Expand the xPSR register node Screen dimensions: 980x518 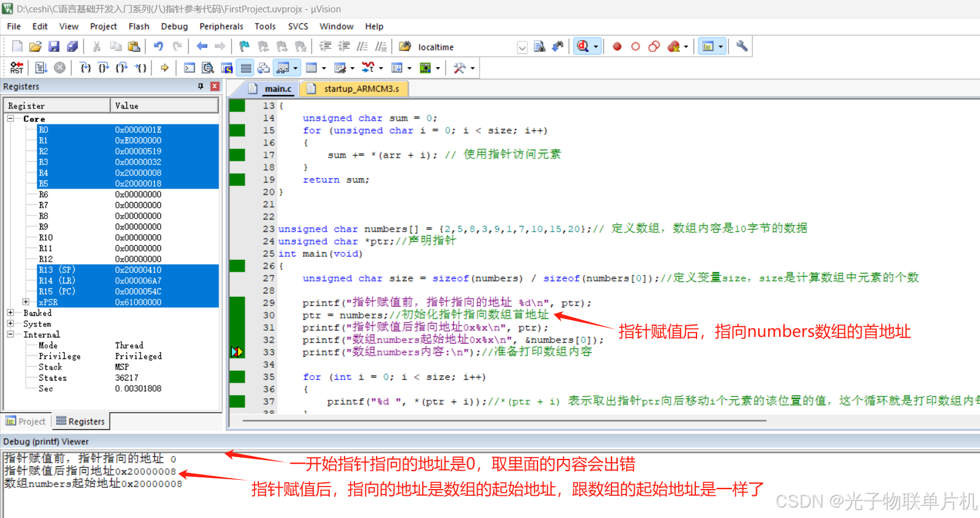[25, 302]
